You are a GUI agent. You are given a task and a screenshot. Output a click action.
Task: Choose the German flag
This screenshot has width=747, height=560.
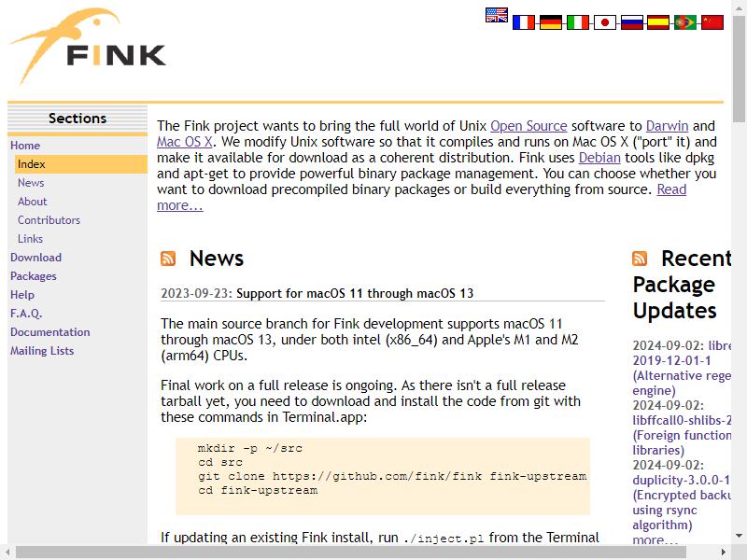(x=551, y=22)
